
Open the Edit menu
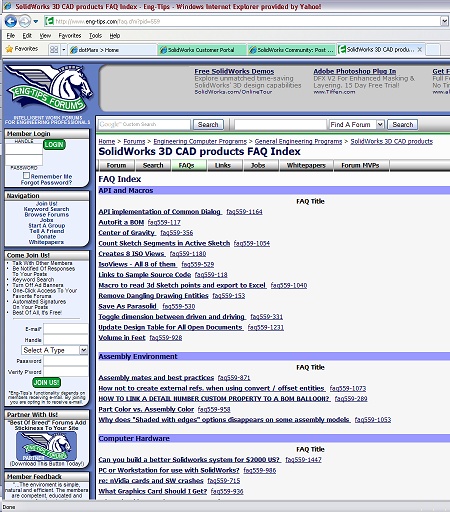click(27, 36)
